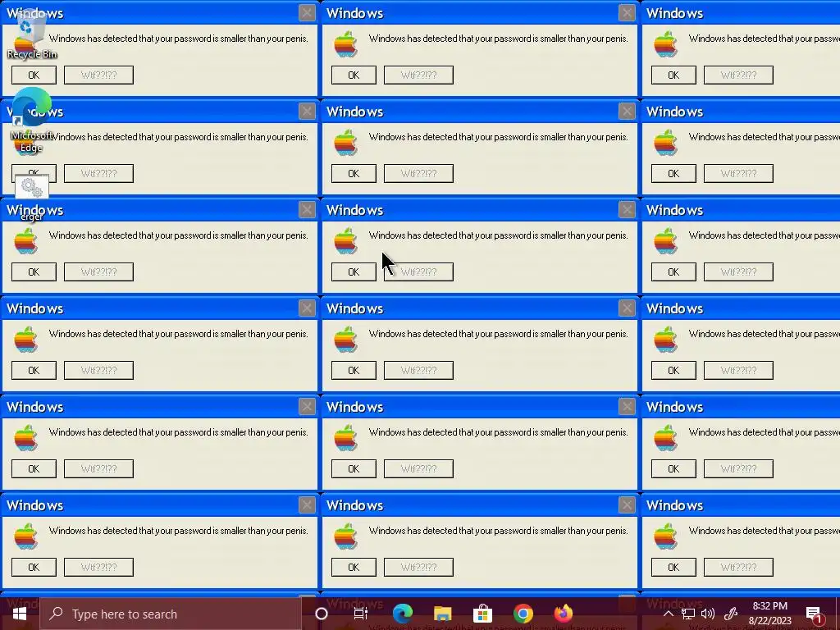Click OK in the sixth-row right dialog
The width and height of the screenshot is (840, 630).
click(x=673, y=568)
